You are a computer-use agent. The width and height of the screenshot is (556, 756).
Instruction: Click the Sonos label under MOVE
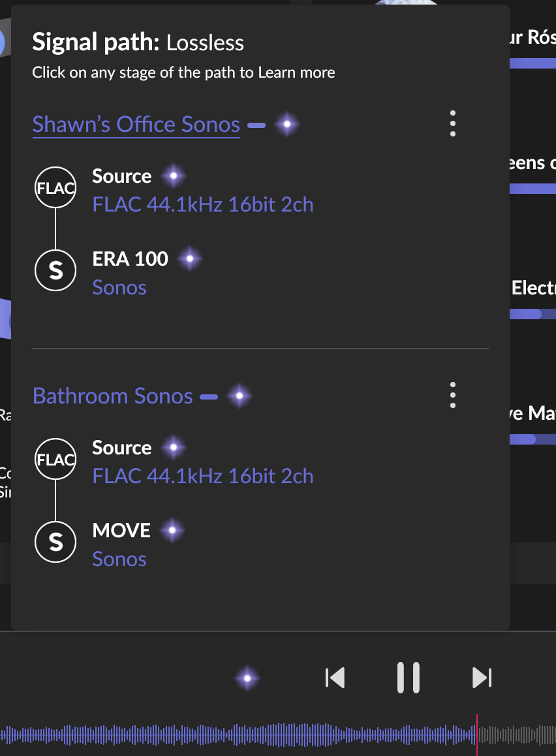point(119,559)
